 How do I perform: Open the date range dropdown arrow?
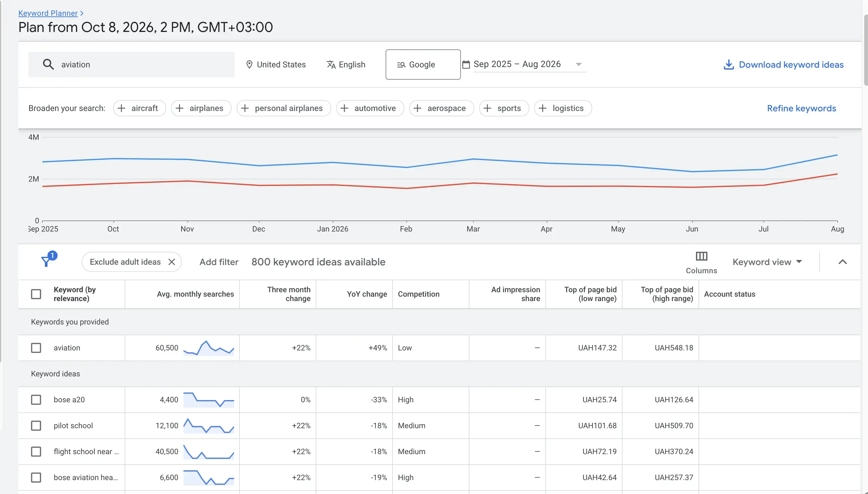click(x=579, y=65)
